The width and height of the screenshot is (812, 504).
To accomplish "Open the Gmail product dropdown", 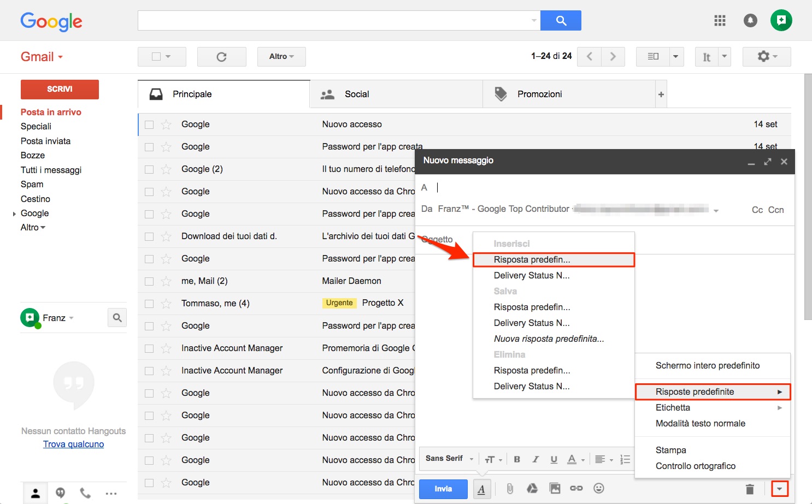I will (x=42, y=57).
